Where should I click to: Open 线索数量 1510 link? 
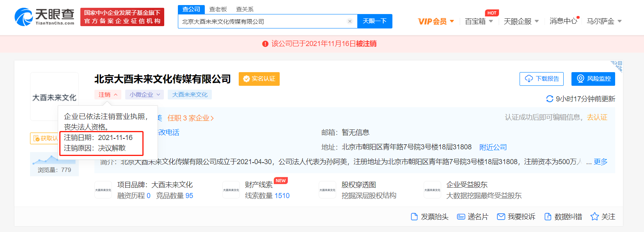coord(267,196)
